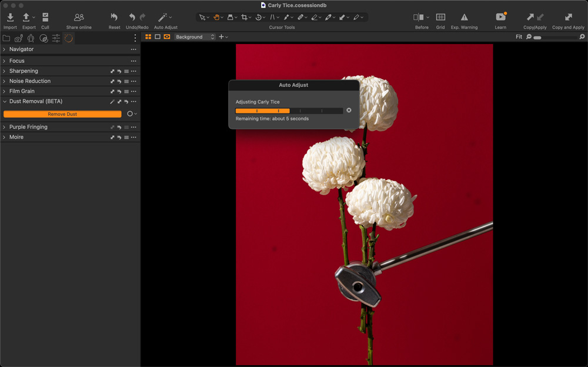Enable the Exposure Warning

point(464,18)
